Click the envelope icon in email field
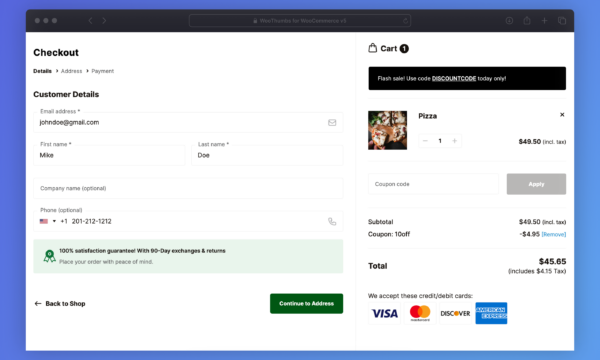Screen dimensions: 600x360 [332, 122]
